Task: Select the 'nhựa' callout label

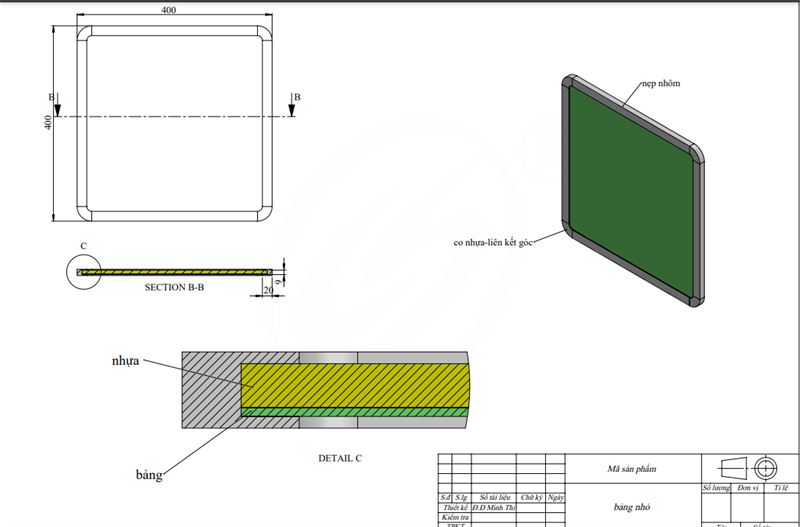Action: 126,361
